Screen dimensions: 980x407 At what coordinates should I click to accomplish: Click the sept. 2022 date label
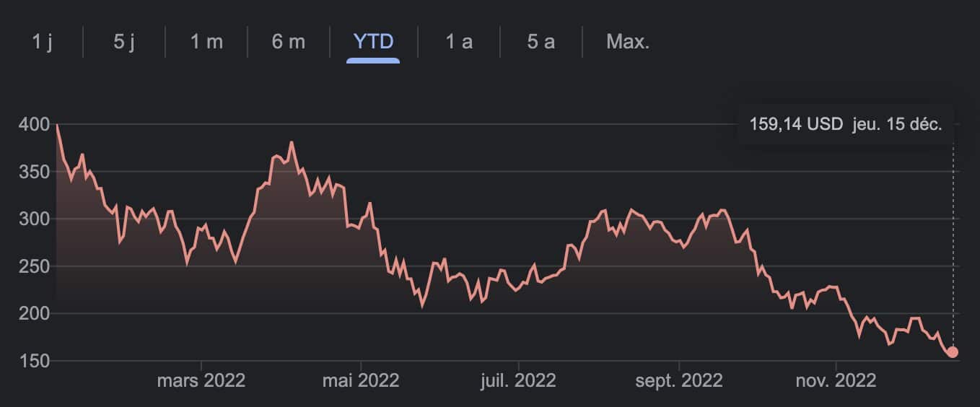point(679,380)
